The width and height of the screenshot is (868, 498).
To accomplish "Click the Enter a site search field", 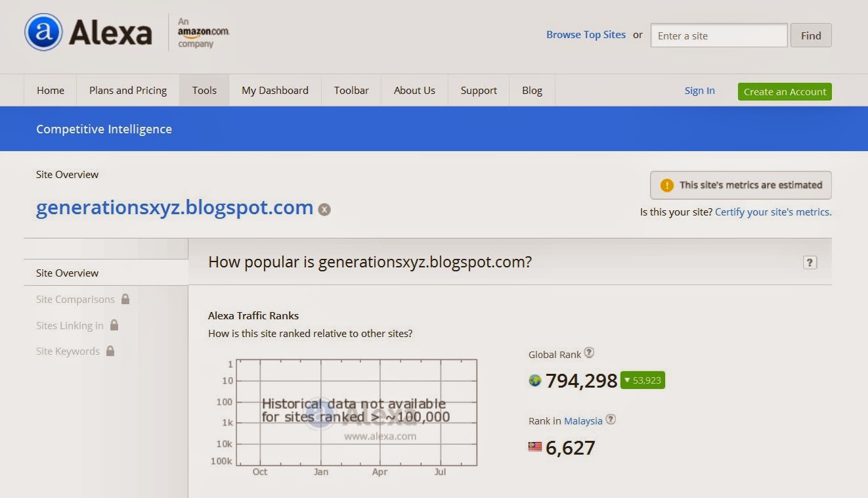I will (718, 35).
